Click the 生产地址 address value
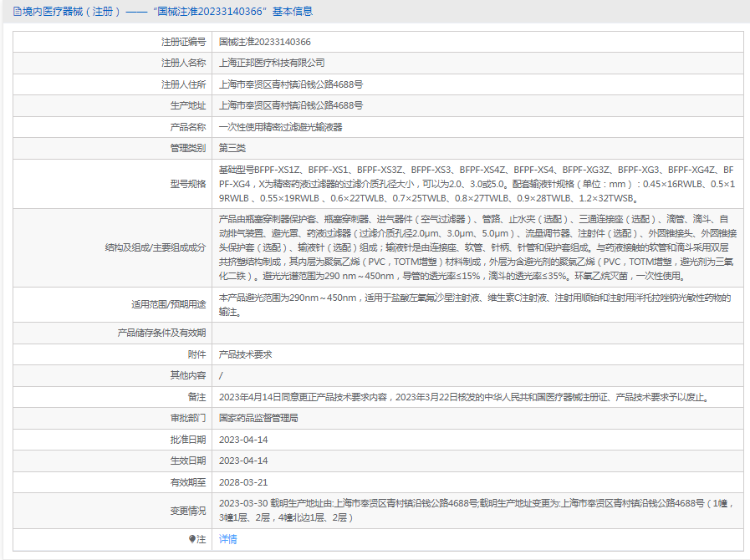This screenshot has width=750, height=560. tap(291, 105)
